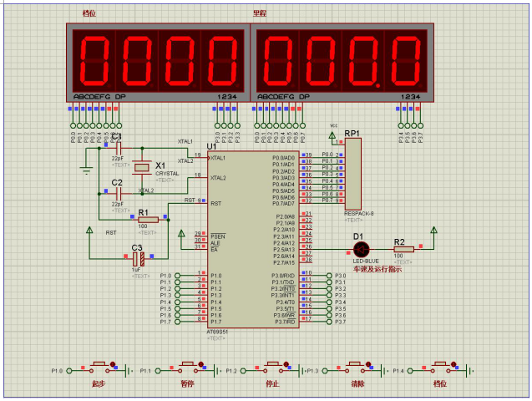Click P1.2 terminal of the 停止 button
The width and height of the screenshot is (532, 401).
[x=243, y=371]
